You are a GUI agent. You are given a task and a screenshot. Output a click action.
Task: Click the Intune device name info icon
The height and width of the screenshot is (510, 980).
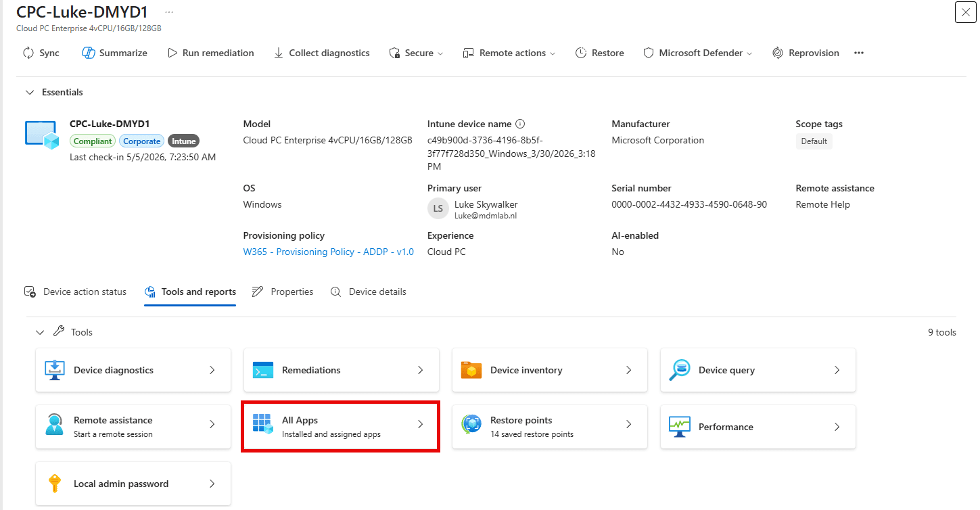click(x=520, y=124)
